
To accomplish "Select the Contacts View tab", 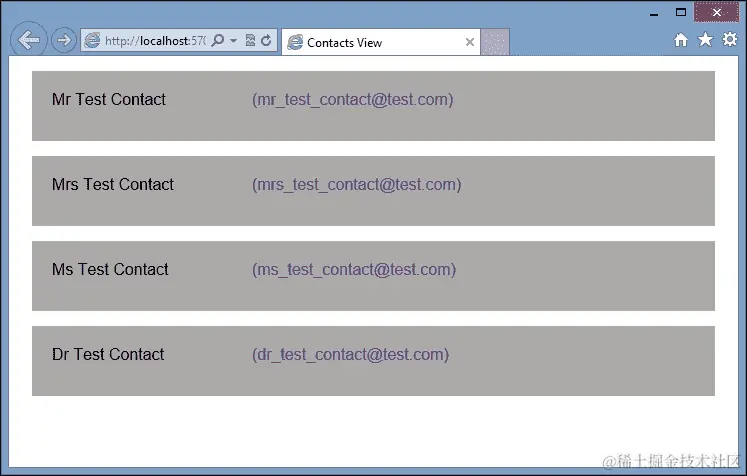I will coord(381,42).
